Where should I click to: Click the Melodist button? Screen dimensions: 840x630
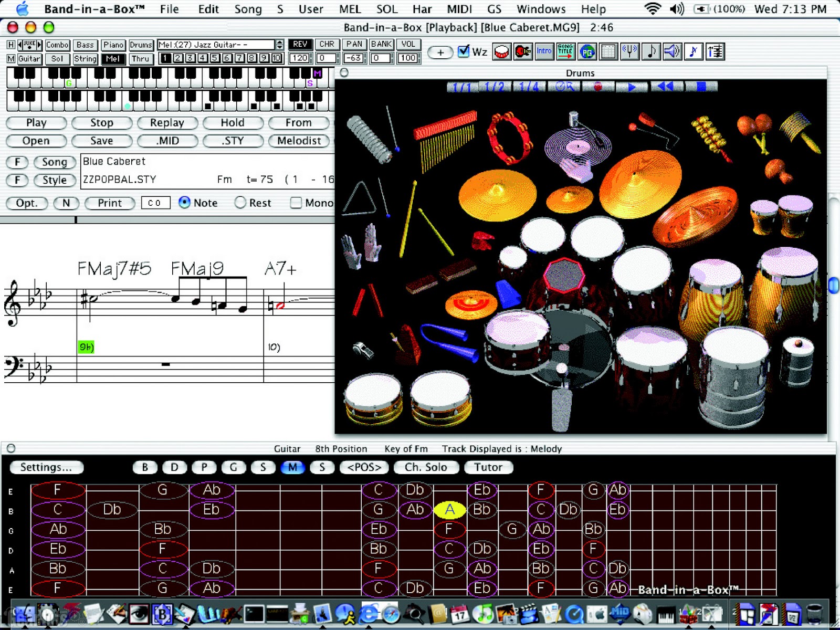pos(299,141)
